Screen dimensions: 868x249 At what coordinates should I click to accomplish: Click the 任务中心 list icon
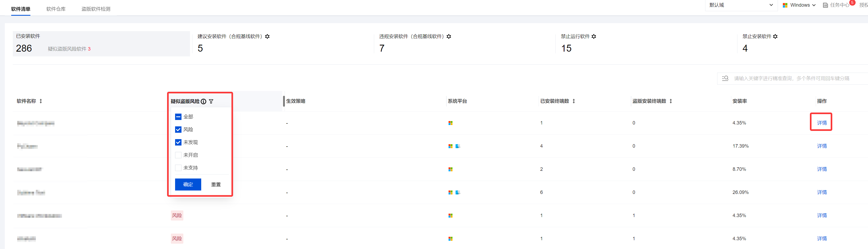coord(825,5)
